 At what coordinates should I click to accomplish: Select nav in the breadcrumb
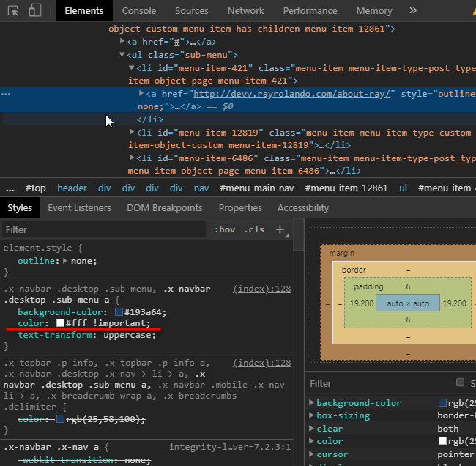[x=201, y=188]
